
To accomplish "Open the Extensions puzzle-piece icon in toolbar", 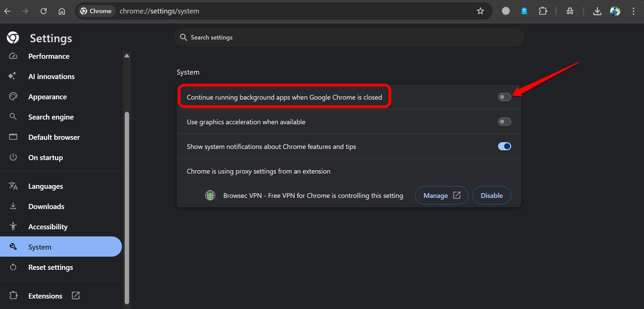I will coord(543,11).
